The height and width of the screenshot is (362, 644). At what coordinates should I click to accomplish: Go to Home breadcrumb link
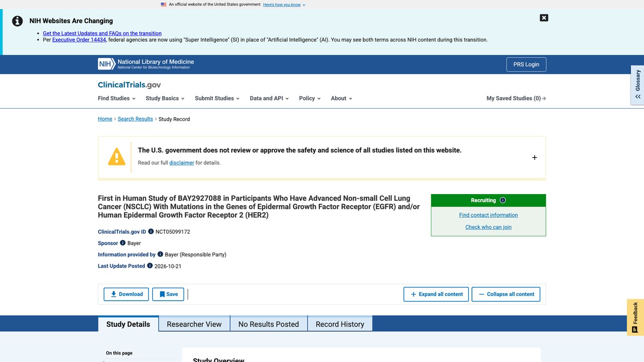point(105,119)
